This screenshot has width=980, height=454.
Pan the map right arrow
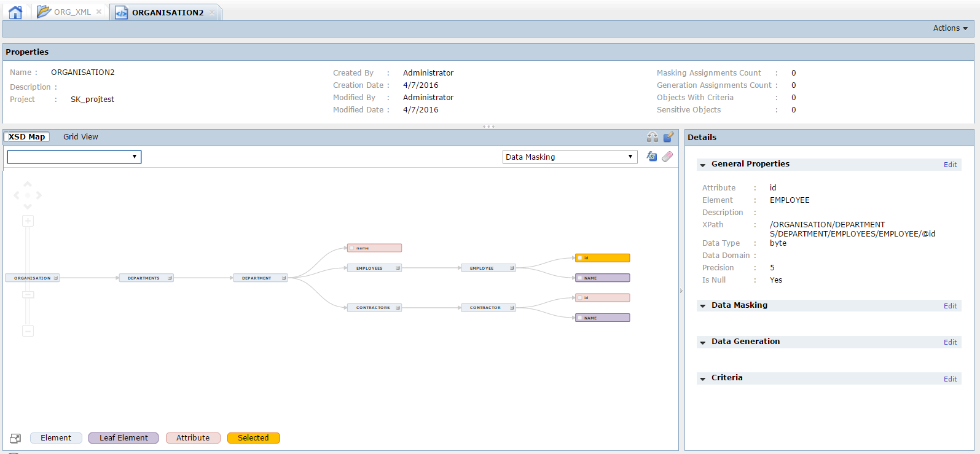pos(39,195)
